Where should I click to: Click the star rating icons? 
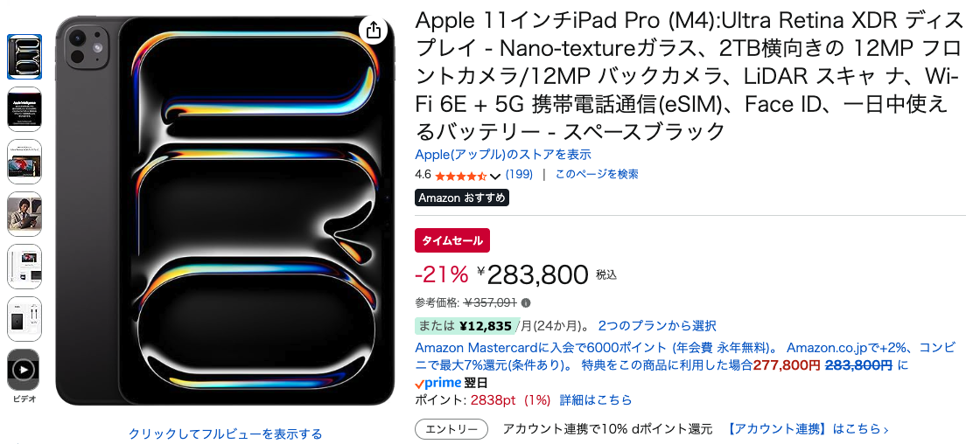click(x=460, y=175)
